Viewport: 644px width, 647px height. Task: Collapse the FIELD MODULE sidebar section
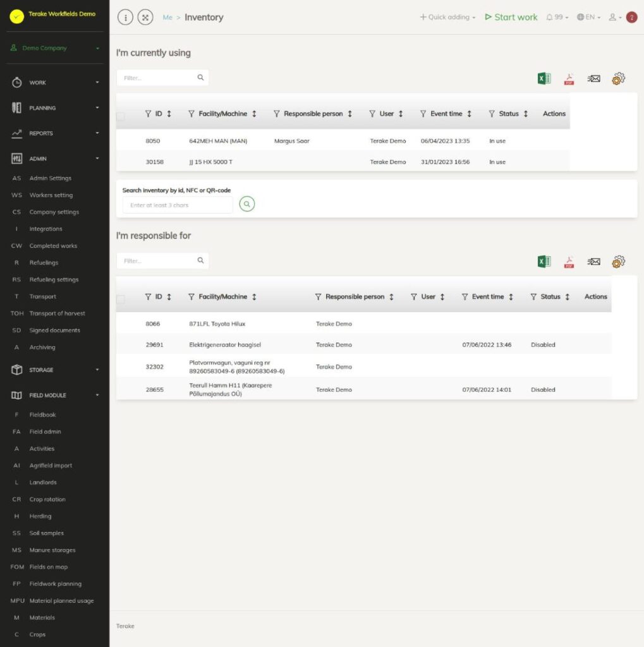(55, 395)
